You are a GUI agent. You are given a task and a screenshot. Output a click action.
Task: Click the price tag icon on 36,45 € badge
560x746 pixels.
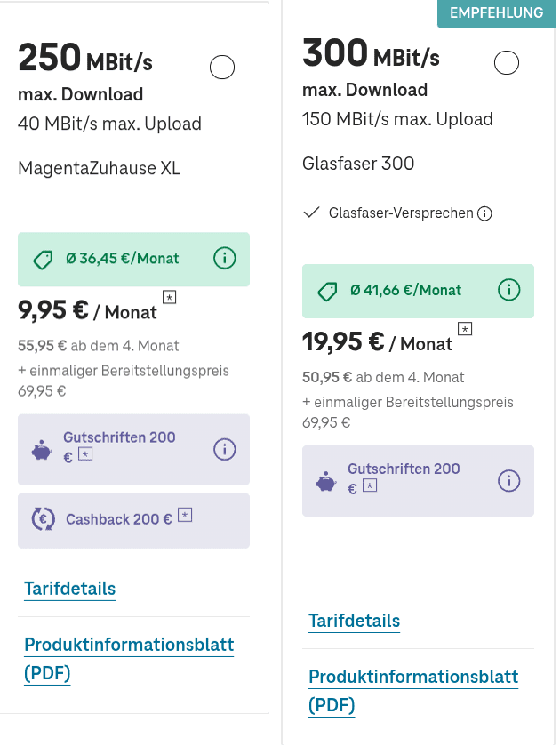click(43, 260)
